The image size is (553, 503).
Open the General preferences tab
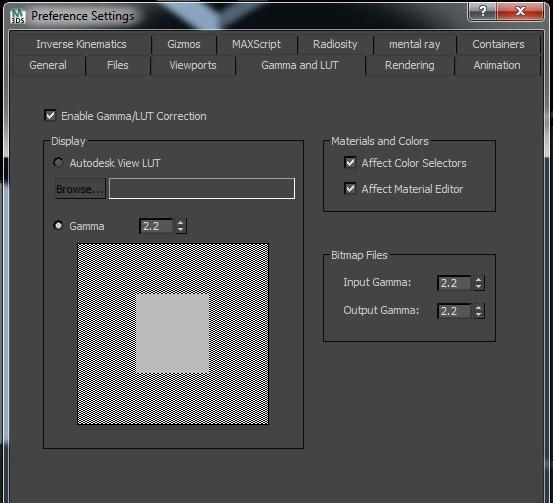point(48,65)
